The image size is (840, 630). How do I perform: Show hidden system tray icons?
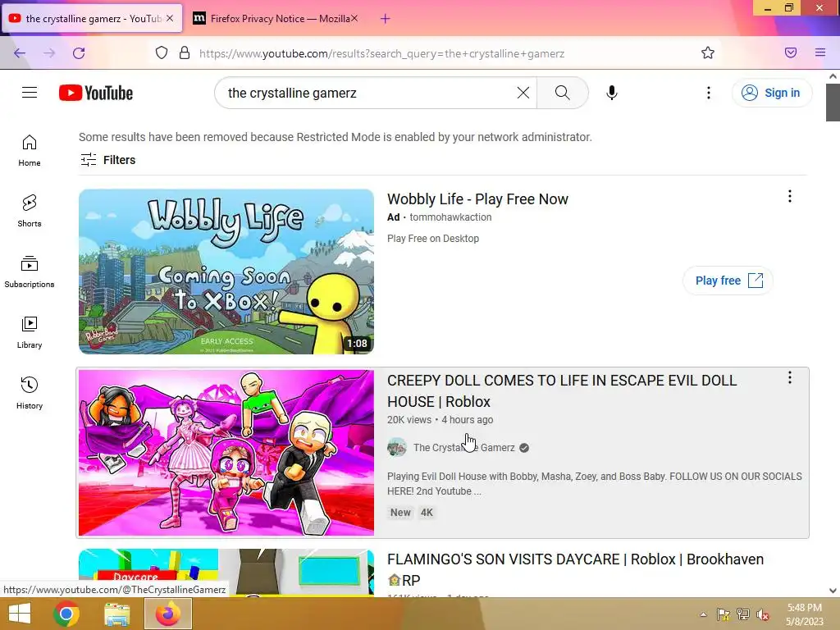pyautogui.click(x=703, y=614)
